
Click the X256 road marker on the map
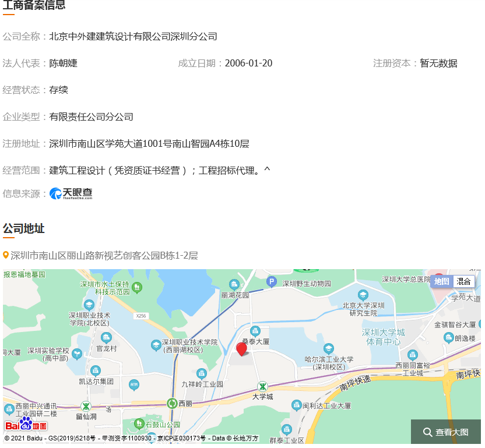click(x=141, y=316)
